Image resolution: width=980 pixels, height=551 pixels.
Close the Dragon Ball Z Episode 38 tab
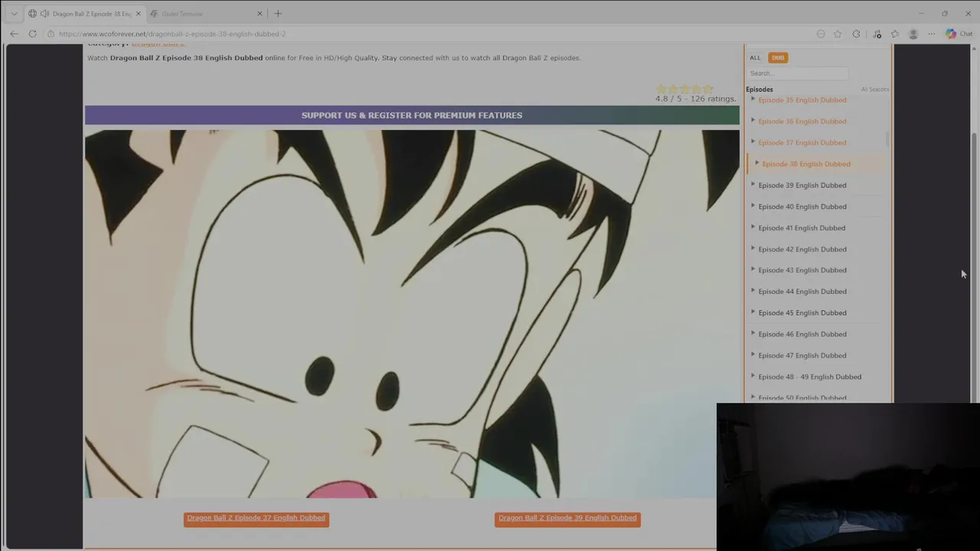[x=138, y=14]
